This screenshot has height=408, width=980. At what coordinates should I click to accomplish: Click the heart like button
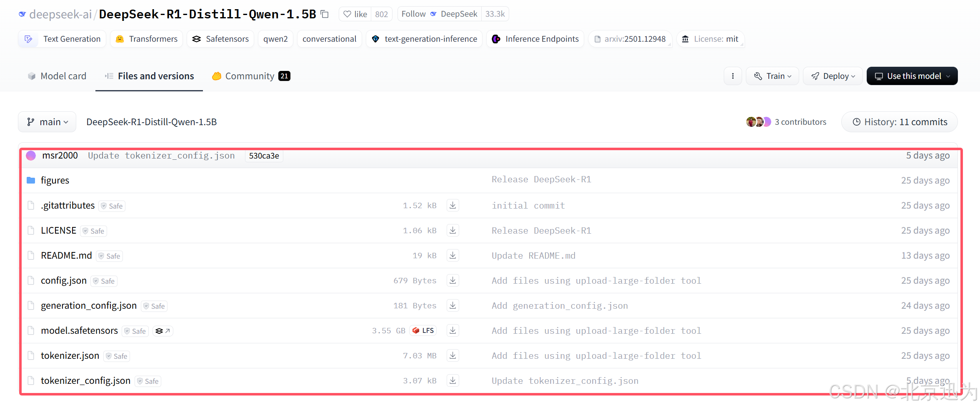click(x=355, y=14)
